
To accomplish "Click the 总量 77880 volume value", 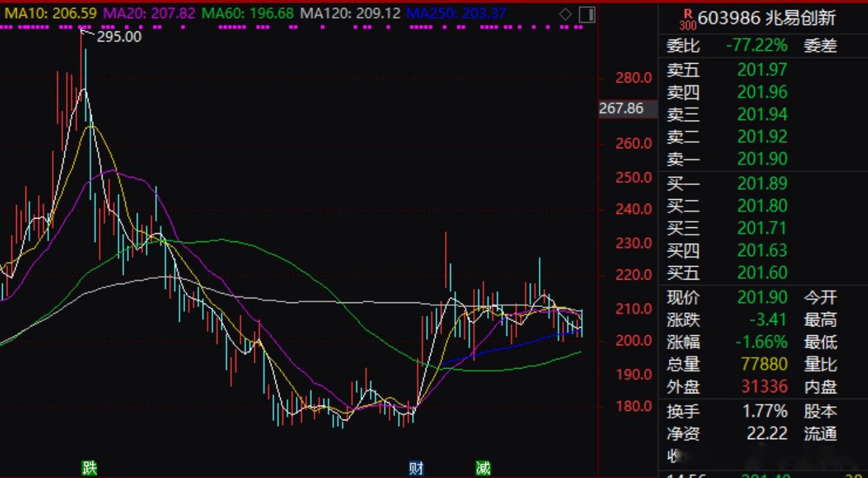I will click(764, 364).
